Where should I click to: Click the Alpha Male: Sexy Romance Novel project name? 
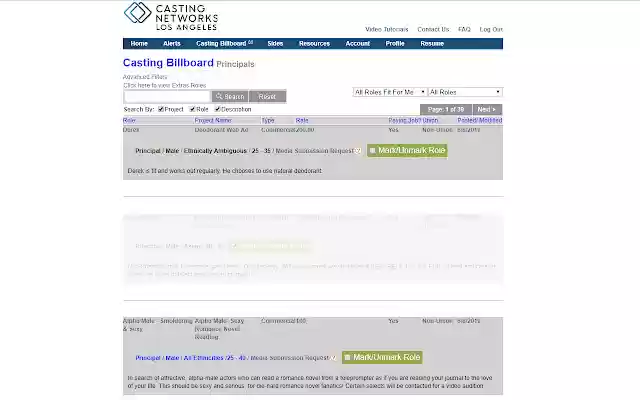coord(219,329)
